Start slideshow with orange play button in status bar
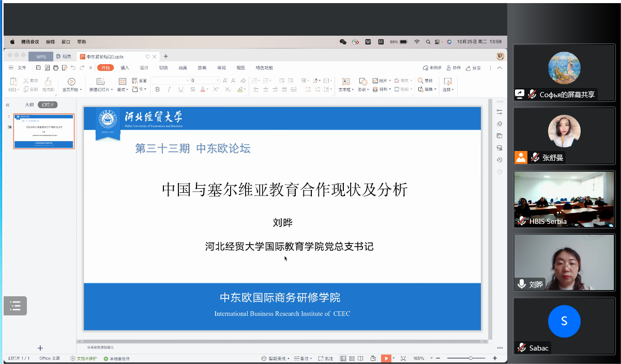621x364 pixels. 386,358
